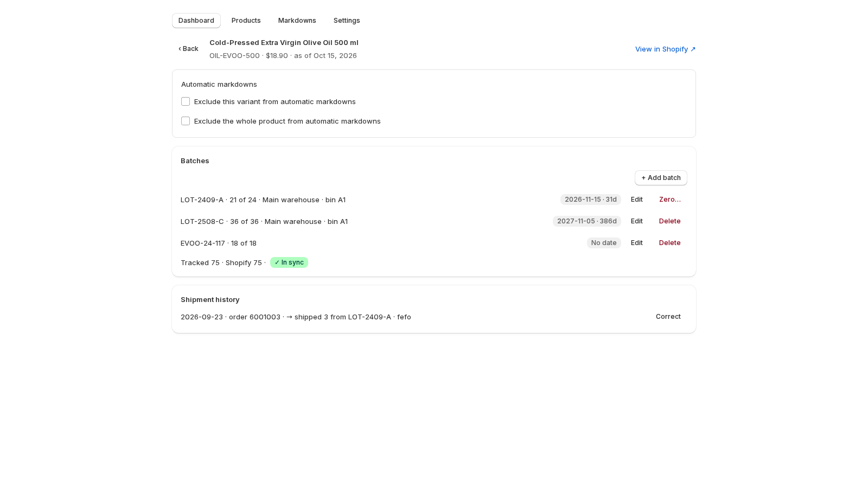The width and height of the screenshot is (868, 488).
Task: Correct shipment for order 6001003
Action: tap(668, 317)
